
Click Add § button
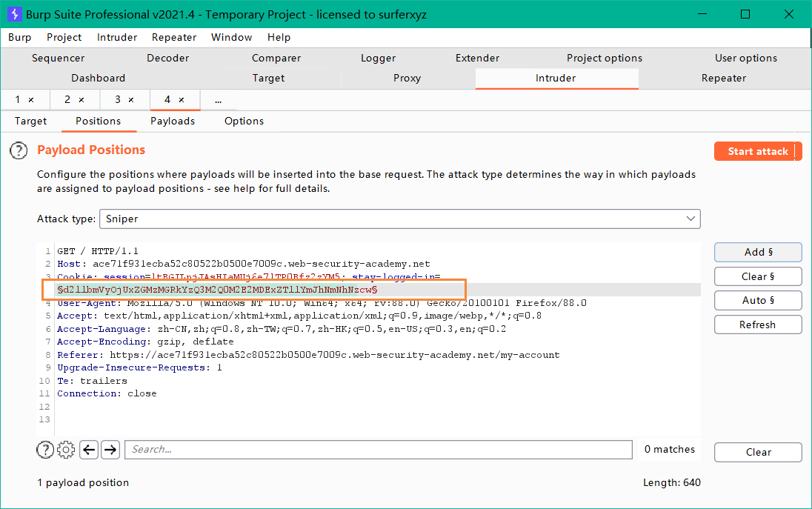tap(758, 252)
